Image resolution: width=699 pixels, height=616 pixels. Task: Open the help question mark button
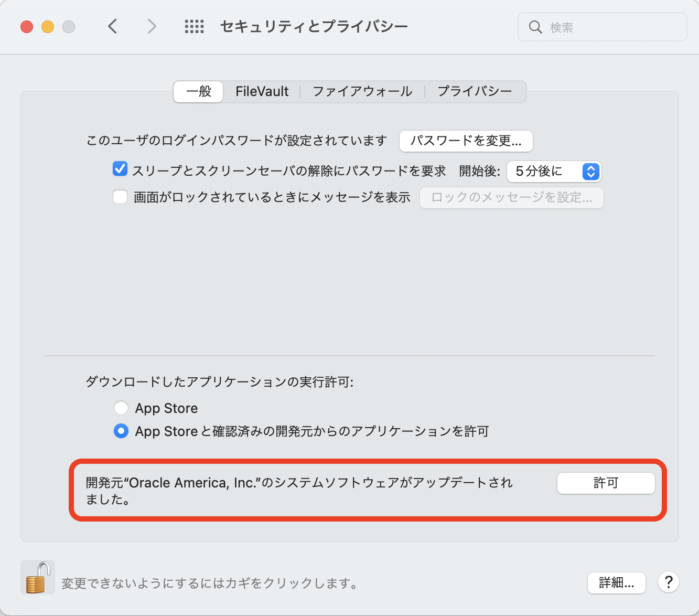pos(669,582)
